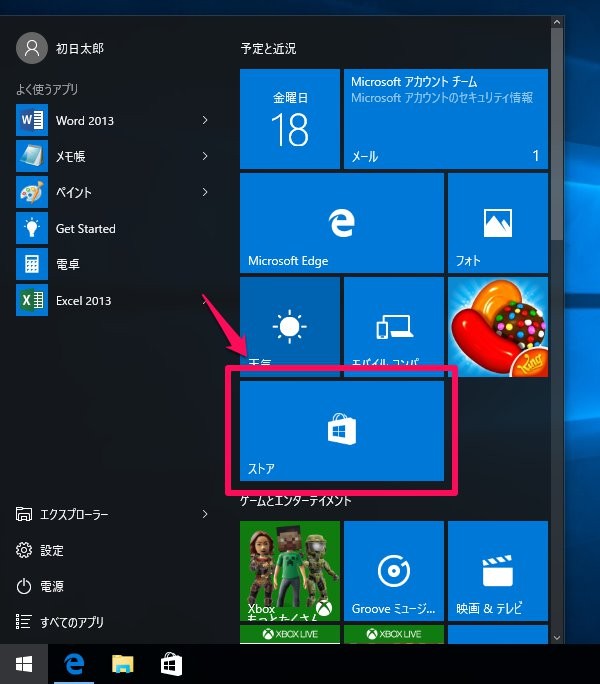Image resolution: width=600 pixels, height=684 pixels.
Task: Click the scroll down arrow of the tile area
Action: (x=557, y=637)
